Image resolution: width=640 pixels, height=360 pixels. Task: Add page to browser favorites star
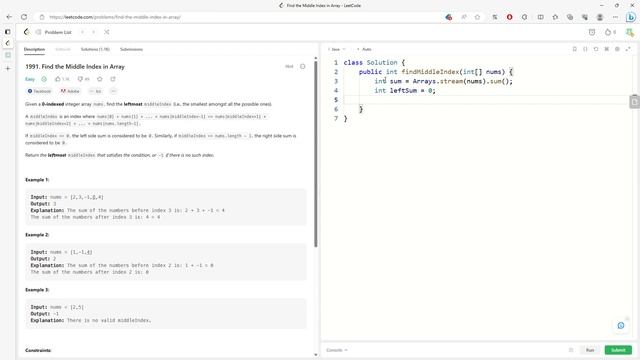coord(477,17)
